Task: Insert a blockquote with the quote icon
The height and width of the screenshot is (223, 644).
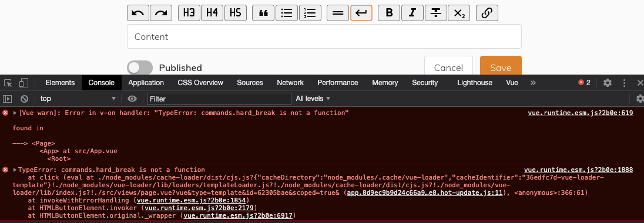Action: pos(263,13)
